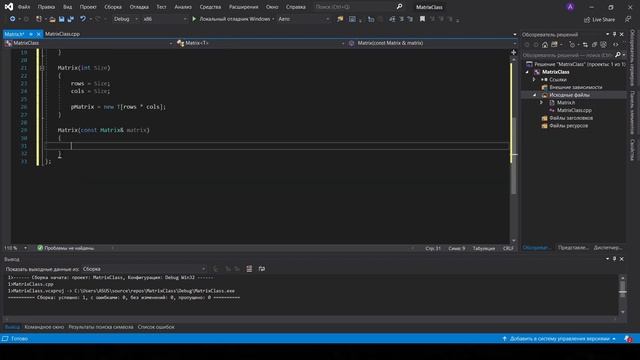Viewport: 640px width, 360px height.
Task: Save the current file with the floppy icon
Action: [x=61, y=19]
